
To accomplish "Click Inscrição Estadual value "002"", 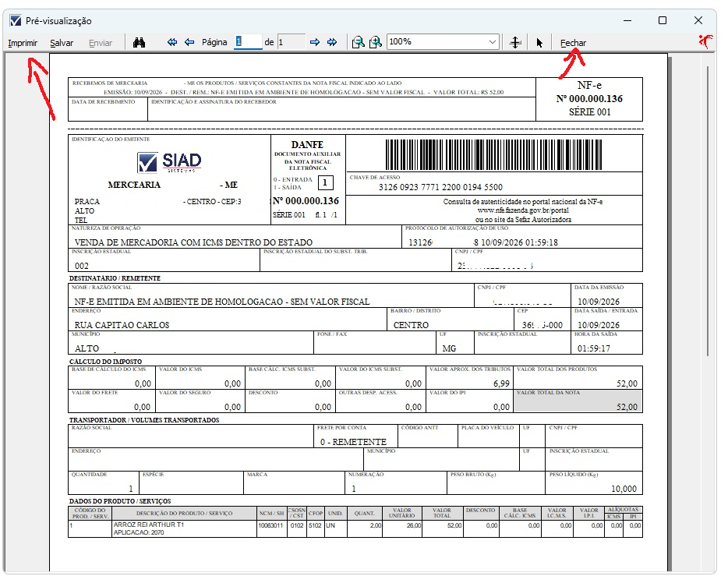I will 82,266.
